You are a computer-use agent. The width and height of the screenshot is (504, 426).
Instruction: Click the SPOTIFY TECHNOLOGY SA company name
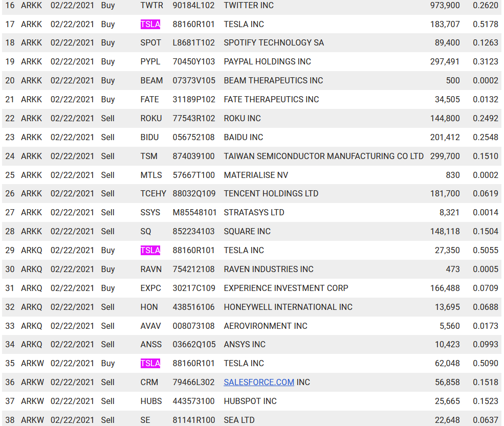(274, 42)
